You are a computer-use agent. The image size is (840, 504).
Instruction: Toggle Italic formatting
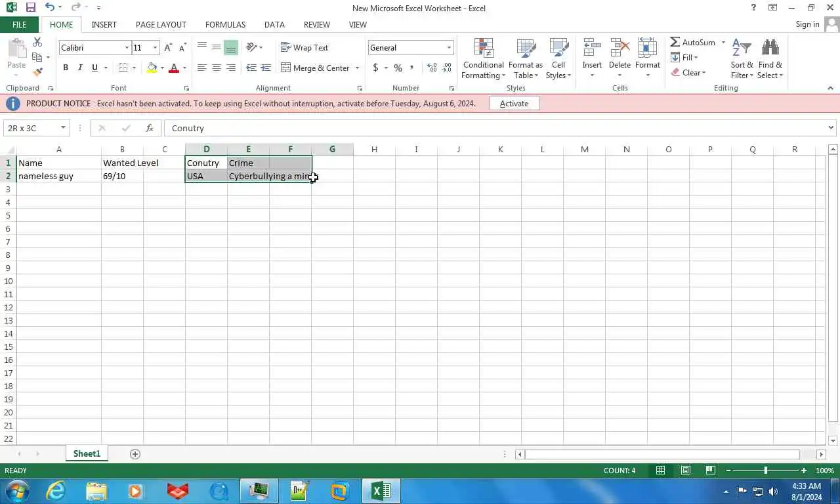click(x=80, y=68)
